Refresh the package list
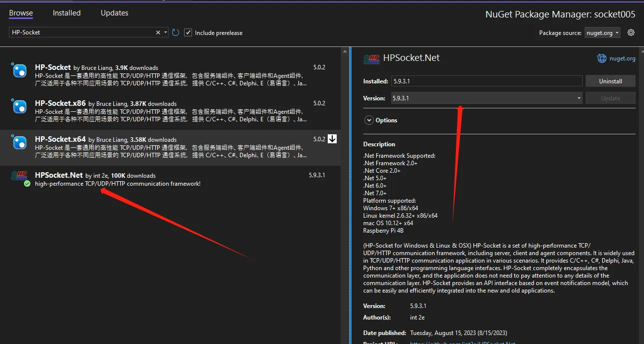This screenshot has width=644, height=344. click(176, 32)
